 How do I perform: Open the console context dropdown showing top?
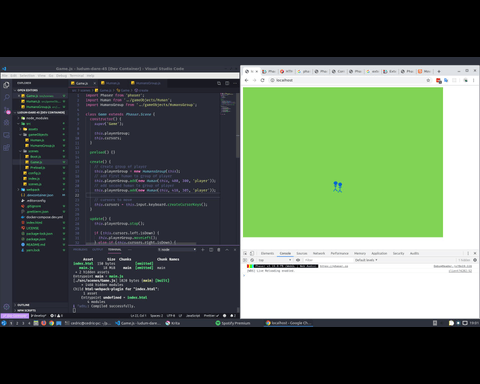pos(275,260)
